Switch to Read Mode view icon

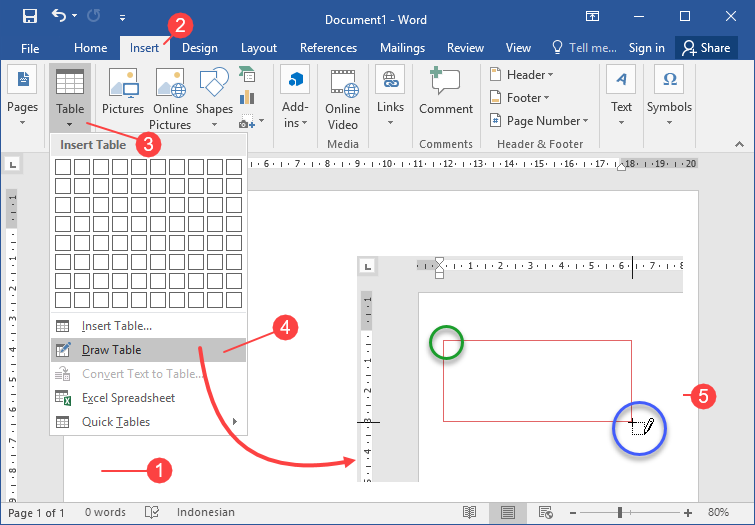pos(469,512)
